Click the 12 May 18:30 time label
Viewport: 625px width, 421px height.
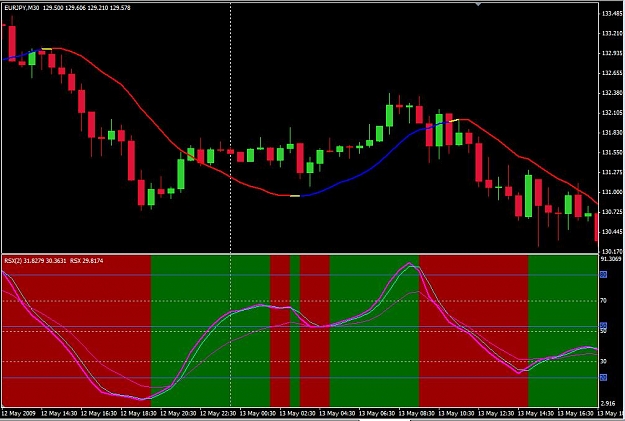(138, 413)
